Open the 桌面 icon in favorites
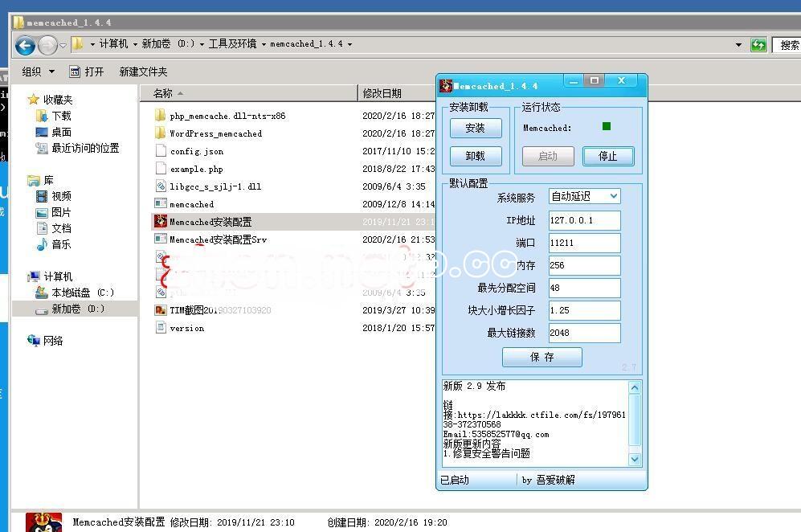Viewport: 801px width, 532px height. (42, 132)
